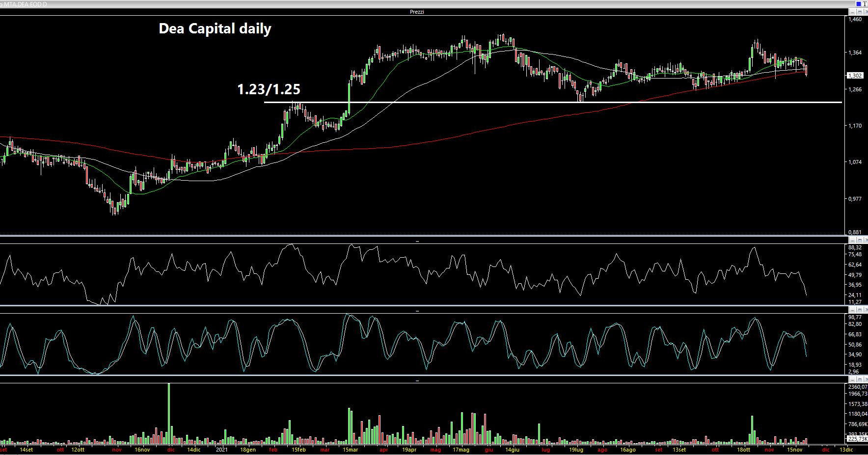Click the 36,95 indicator scale value
Image resolution: width=868 pixels, height=455 pixels.
pos(856,285)
